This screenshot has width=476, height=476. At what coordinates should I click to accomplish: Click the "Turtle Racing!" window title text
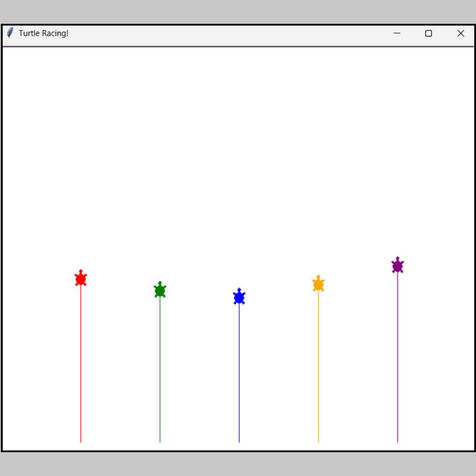tap(44, 33)
